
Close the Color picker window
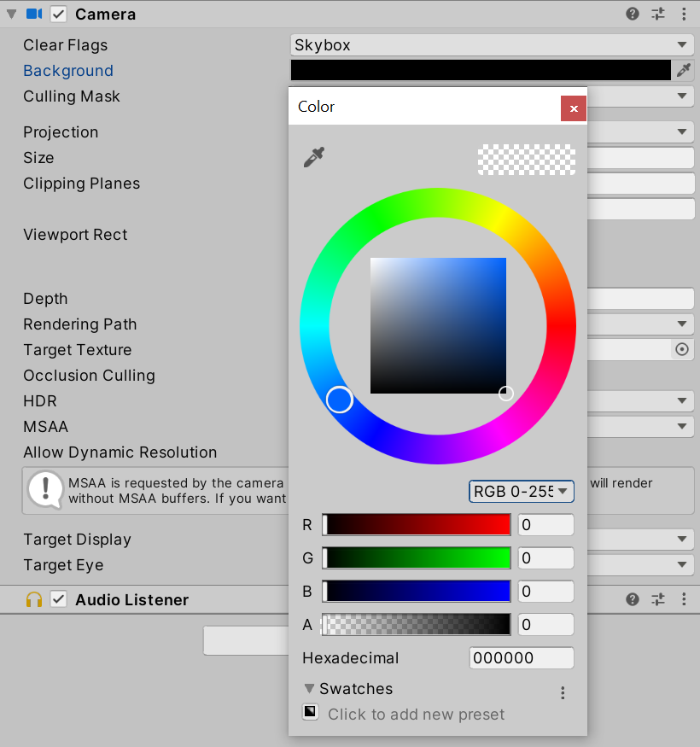[x=573, y=108]
